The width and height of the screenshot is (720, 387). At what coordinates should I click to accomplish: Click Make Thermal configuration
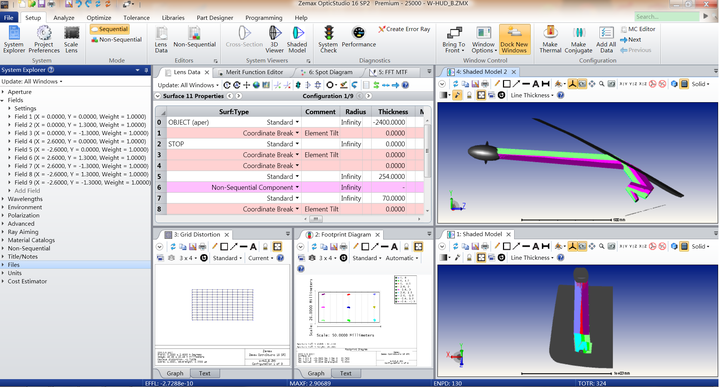pos(550,39)
